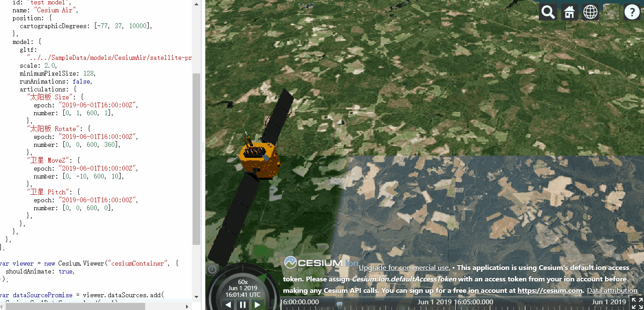644x310 pixels.
Task: Click the 'shouldAnimate: true' code line
Action: coord(40,271)
